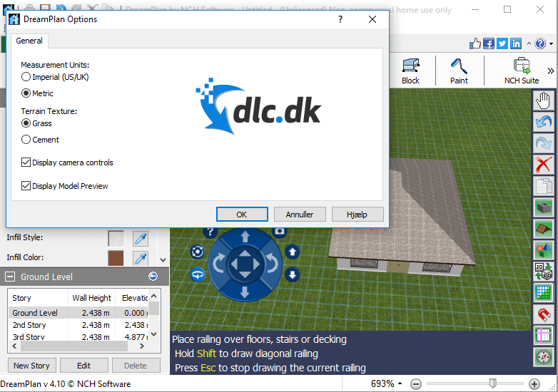
Task: Share on Facebook
Action: pos(489,43)
